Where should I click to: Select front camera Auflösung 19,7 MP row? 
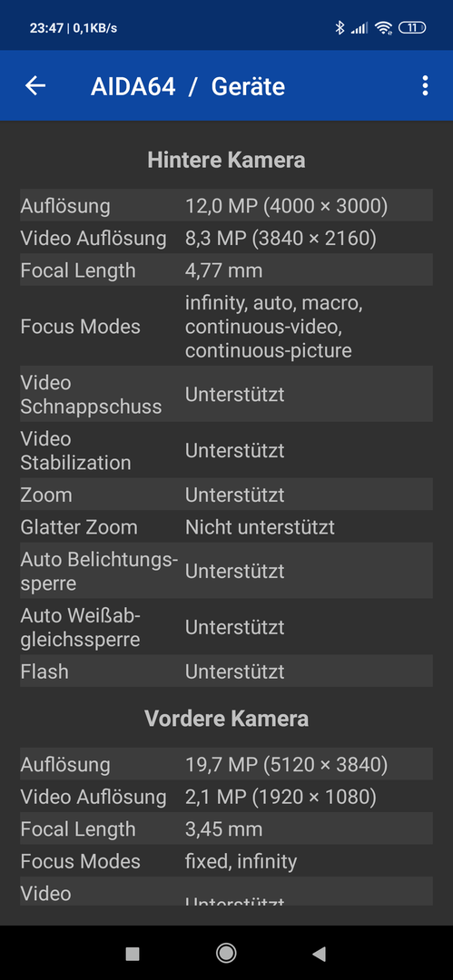coord(227,764)
